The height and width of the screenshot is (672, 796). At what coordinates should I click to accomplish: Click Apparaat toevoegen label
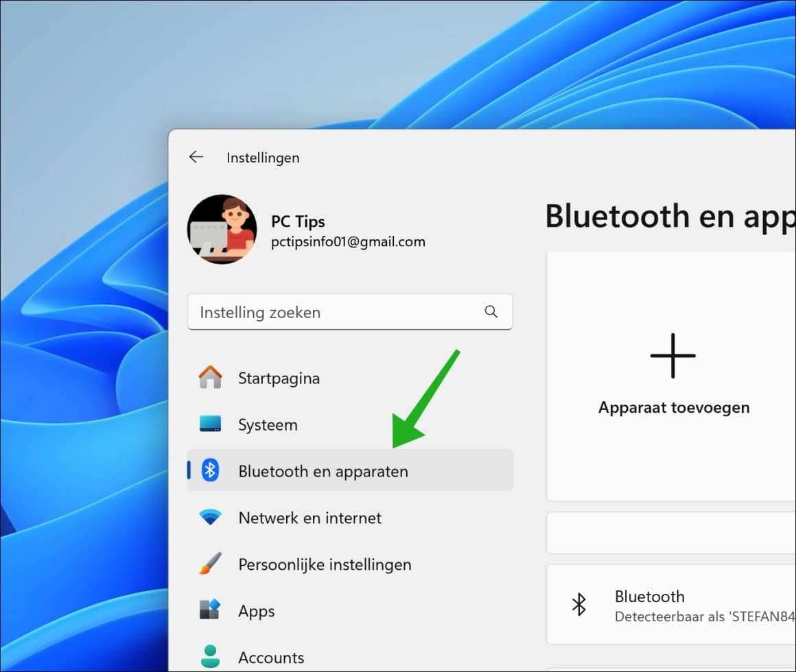[x=674, y=407]
